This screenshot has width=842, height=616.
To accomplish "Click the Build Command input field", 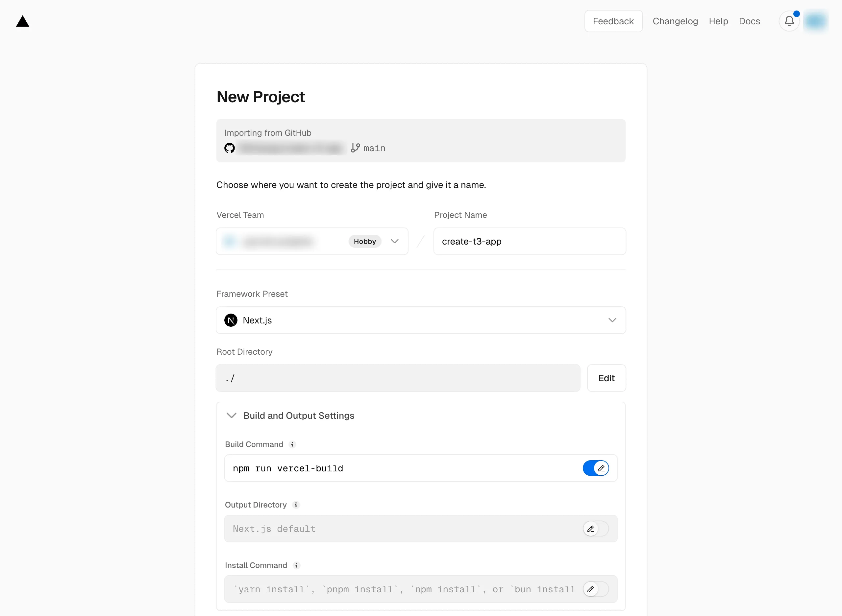I will [421, 468].
